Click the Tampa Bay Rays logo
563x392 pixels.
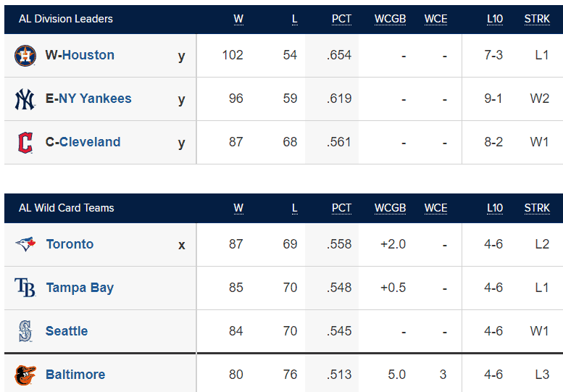pyautogui.click(x=25, y=288)
